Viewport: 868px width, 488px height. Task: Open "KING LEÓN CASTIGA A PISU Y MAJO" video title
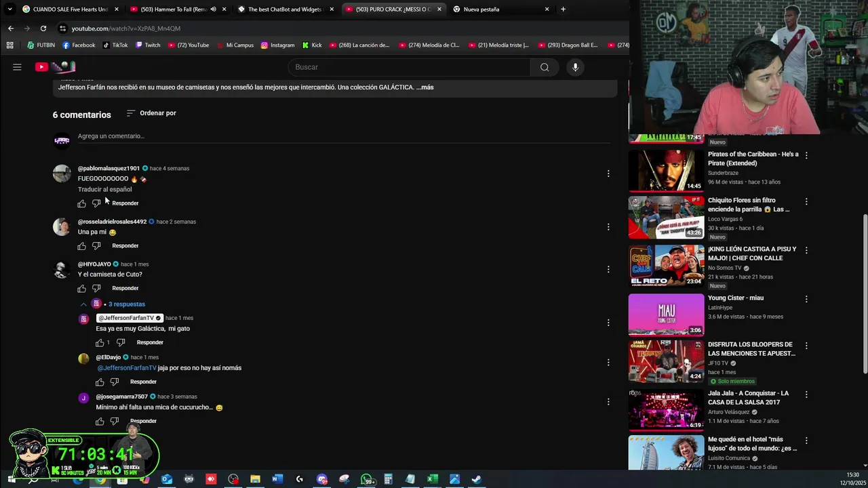pyautogui.click(x=752, y=253)
